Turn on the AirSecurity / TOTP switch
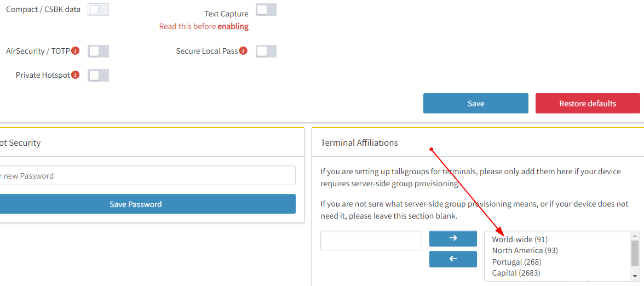This screenshot has height=286, width=644. coord(99,51)
